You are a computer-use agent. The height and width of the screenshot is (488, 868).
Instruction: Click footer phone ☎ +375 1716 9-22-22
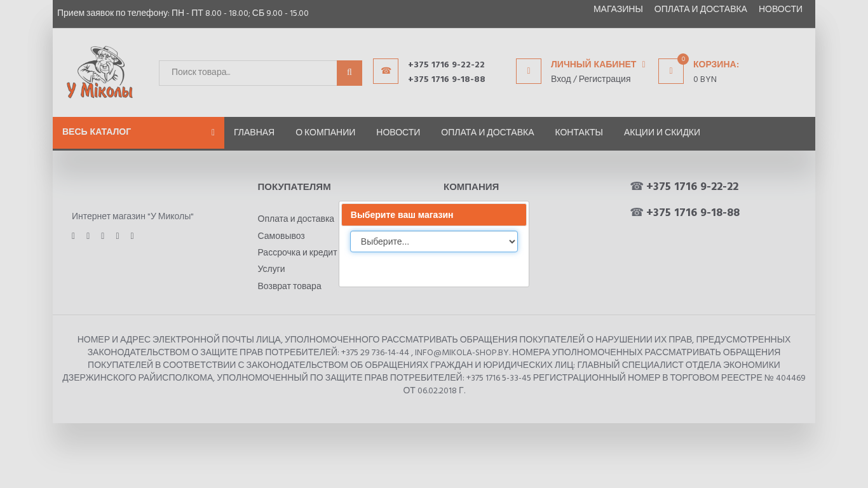684,186
